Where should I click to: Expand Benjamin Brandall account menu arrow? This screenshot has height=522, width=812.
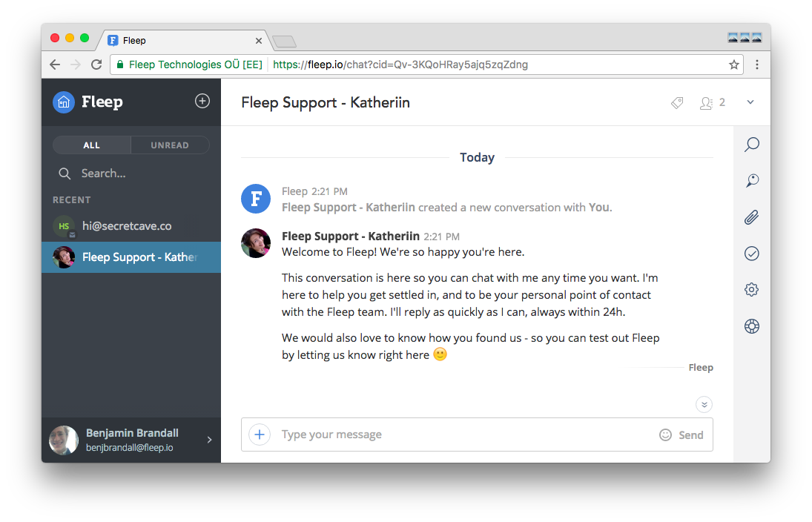point(209,440)
